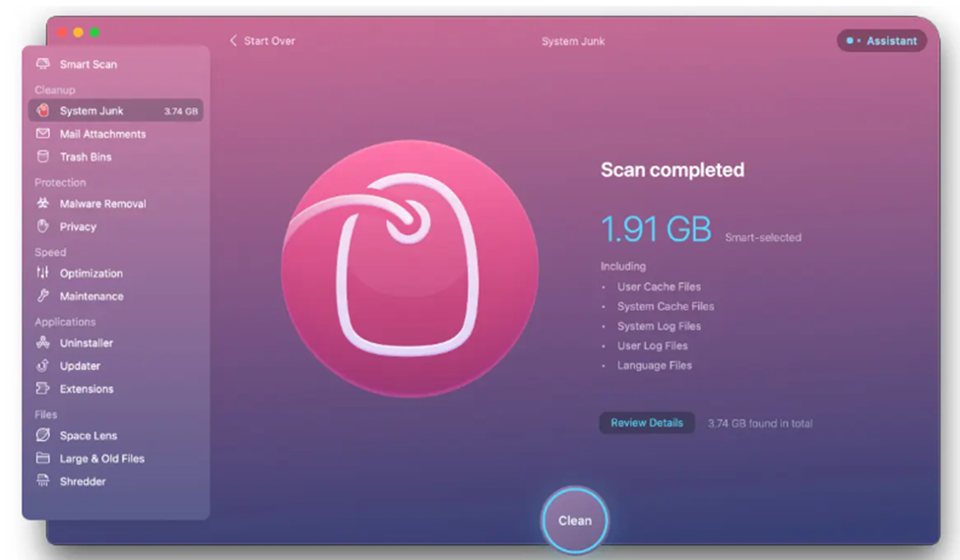Click the Cleanup section header
The width and height of the screenshot is (960, 560).
pyautogui.click(x=54, y=90)
